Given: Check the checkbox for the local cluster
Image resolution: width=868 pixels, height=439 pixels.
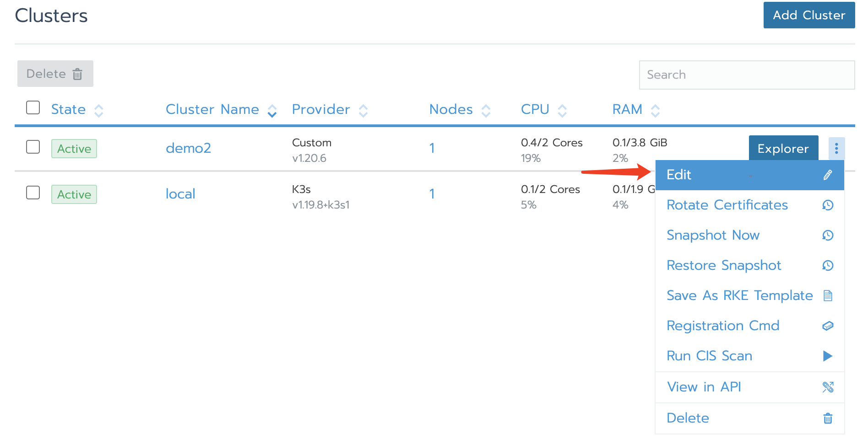Looking at the screenshot, I should [33, 193].
